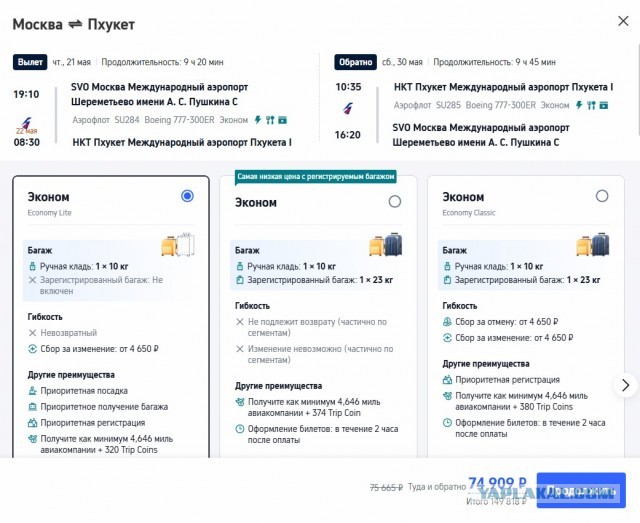The image size is (640, 523).
Task: Click not-included baggage X icon in Economy Lite
Action: (33, 280)
